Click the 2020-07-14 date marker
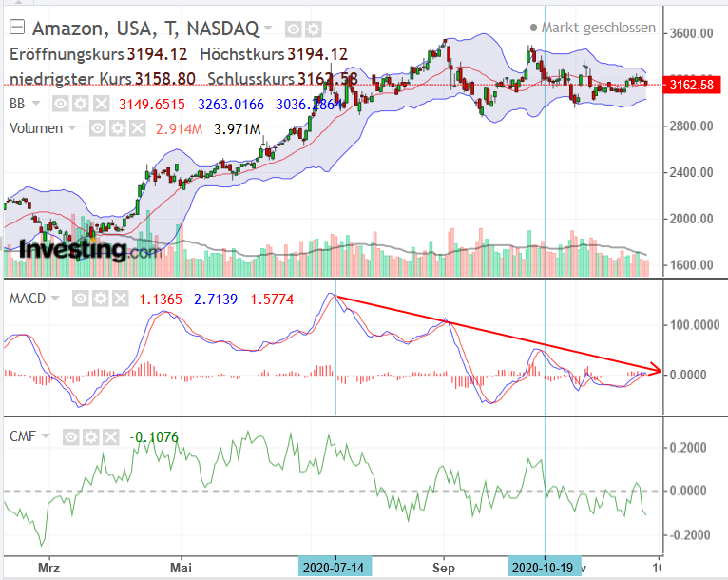The width and height of the screenshot is (728, 580). click(x=335, y=568)
